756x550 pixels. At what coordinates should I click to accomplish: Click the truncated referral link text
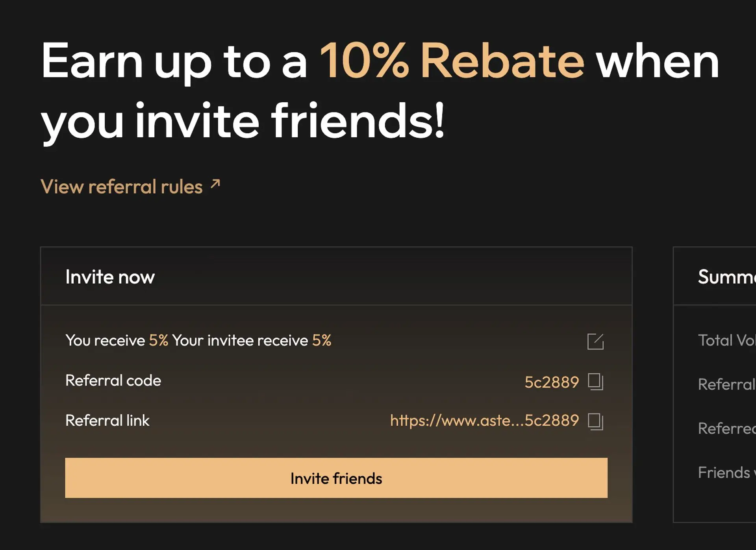click(x=484, y=421)
